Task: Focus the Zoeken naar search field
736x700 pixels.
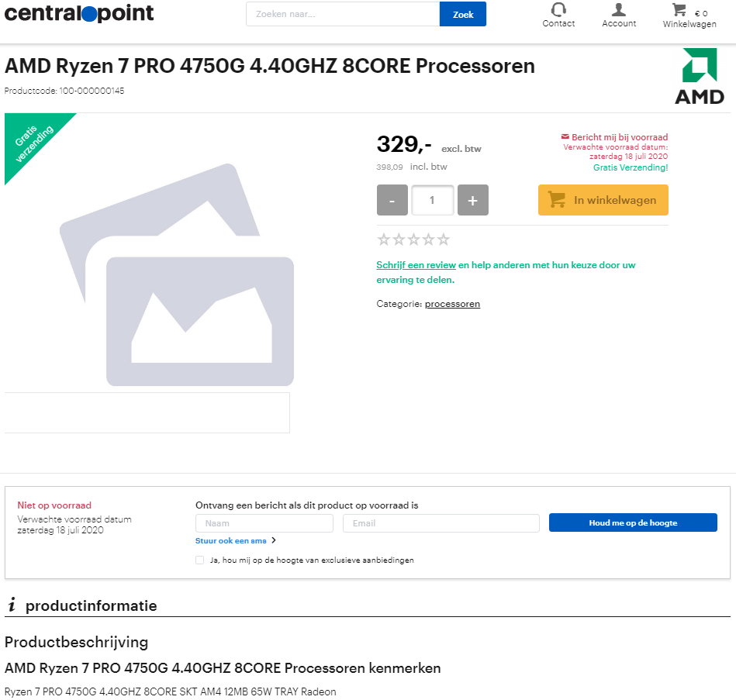Action: click(x=343, y=14)
